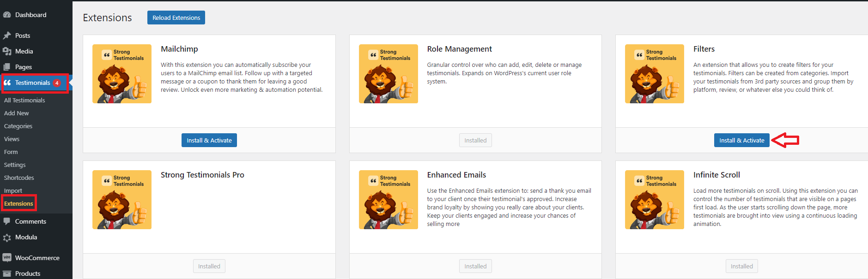Click the Mailchimp description text
This screenshot has width=868, height=279.
coord(242,77)
